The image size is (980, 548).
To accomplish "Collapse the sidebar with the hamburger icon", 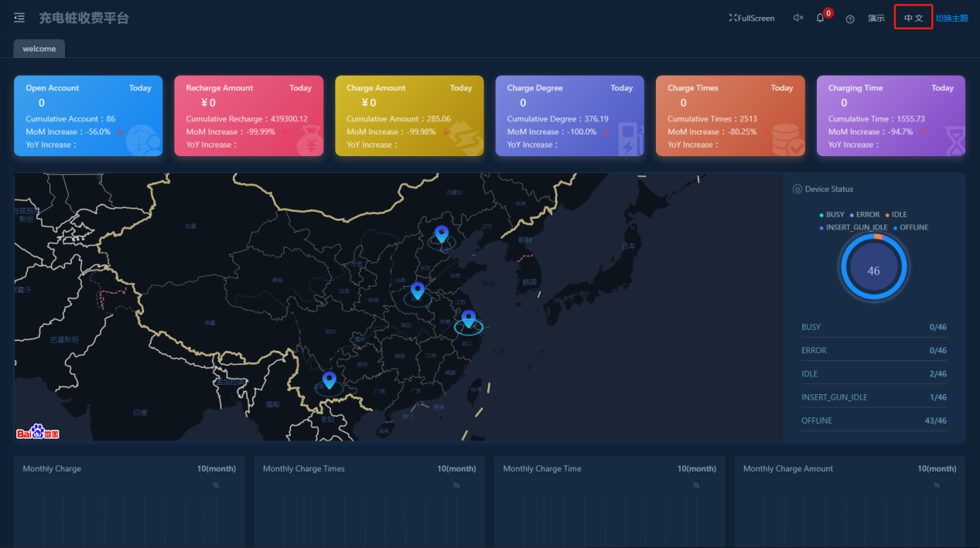I will pos(19,18).
